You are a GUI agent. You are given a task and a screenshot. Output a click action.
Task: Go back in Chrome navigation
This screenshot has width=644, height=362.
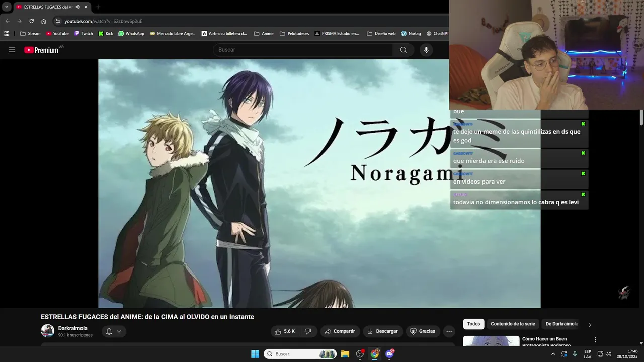pyautogui.click(x=7, y=21)
